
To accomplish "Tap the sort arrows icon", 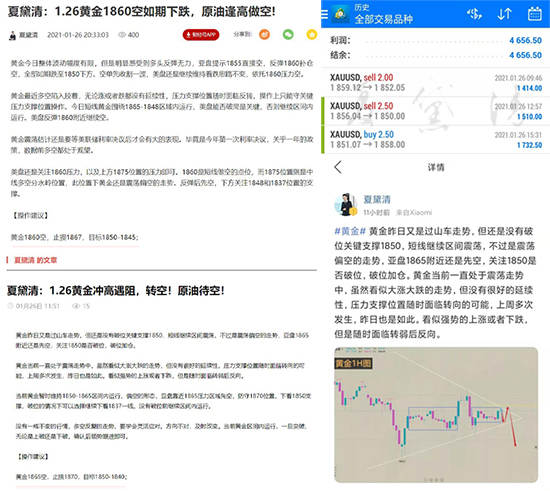I will [x=504, y=14].
